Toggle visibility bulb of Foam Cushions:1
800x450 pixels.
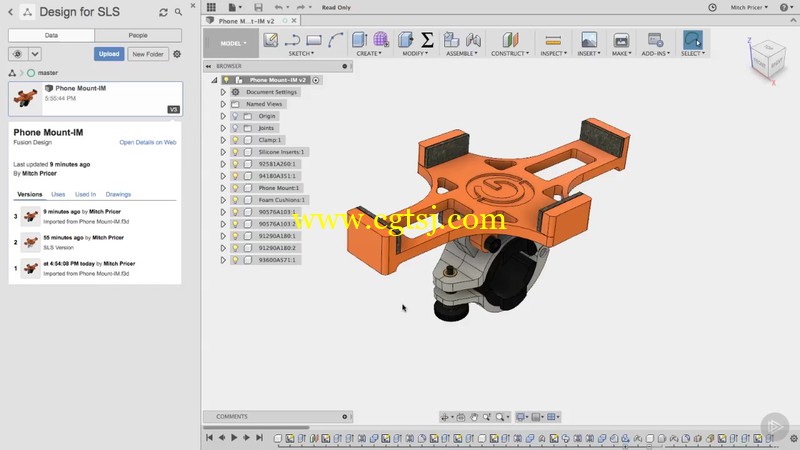(235, 200)
